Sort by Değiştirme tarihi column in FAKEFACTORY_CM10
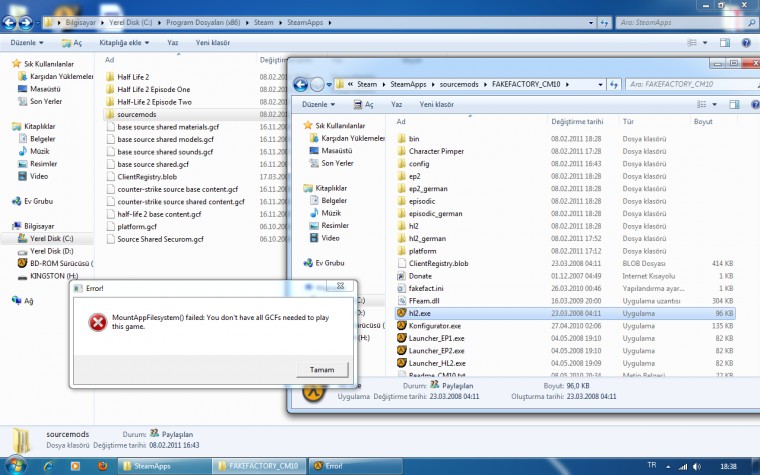760x475 pixels. pyautogui.click(x=577, y=122)
